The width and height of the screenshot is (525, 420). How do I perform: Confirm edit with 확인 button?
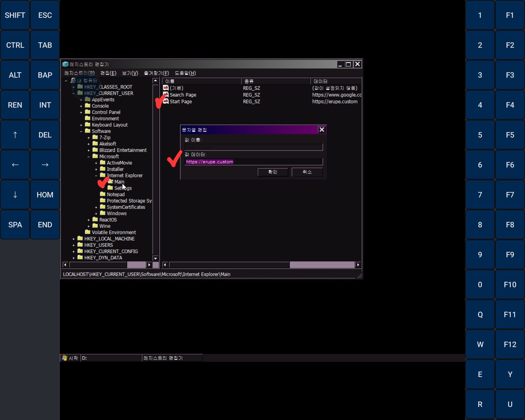273,172
